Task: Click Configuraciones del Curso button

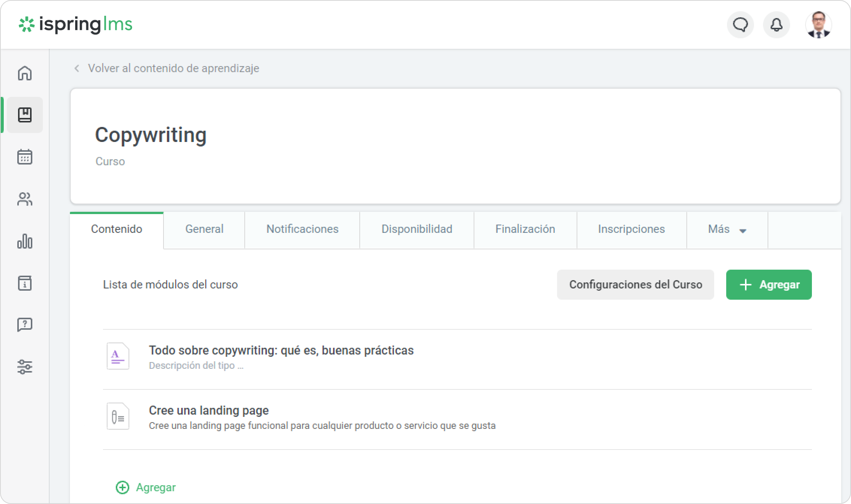Action: tap(635, 285)
